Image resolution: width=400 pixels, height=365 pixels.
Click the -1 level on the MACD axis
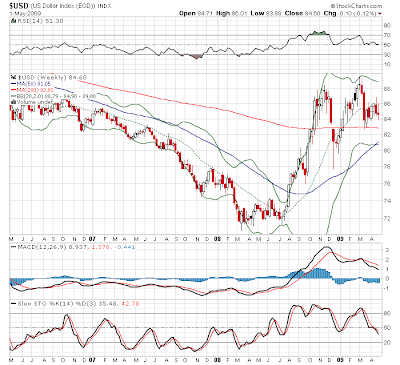[x=386, y=288]
